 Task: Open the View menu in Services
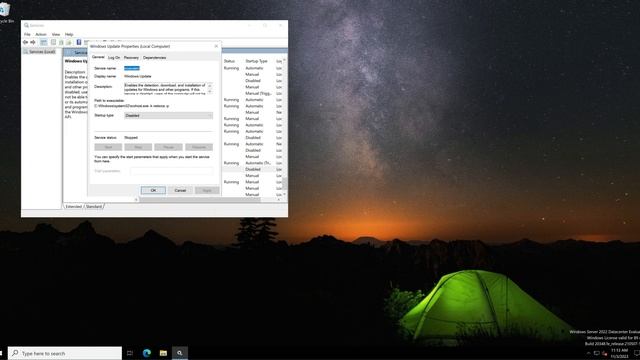point(56,34)
